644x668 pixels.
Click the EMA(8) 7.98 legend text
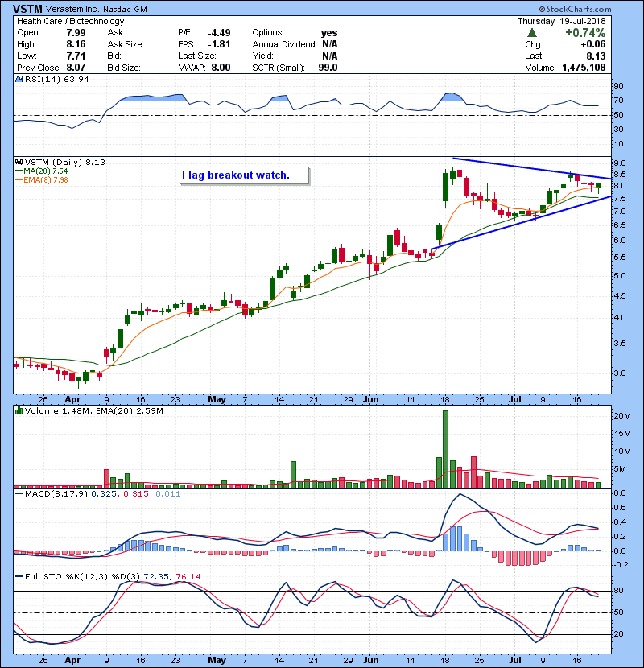point(46,180)
